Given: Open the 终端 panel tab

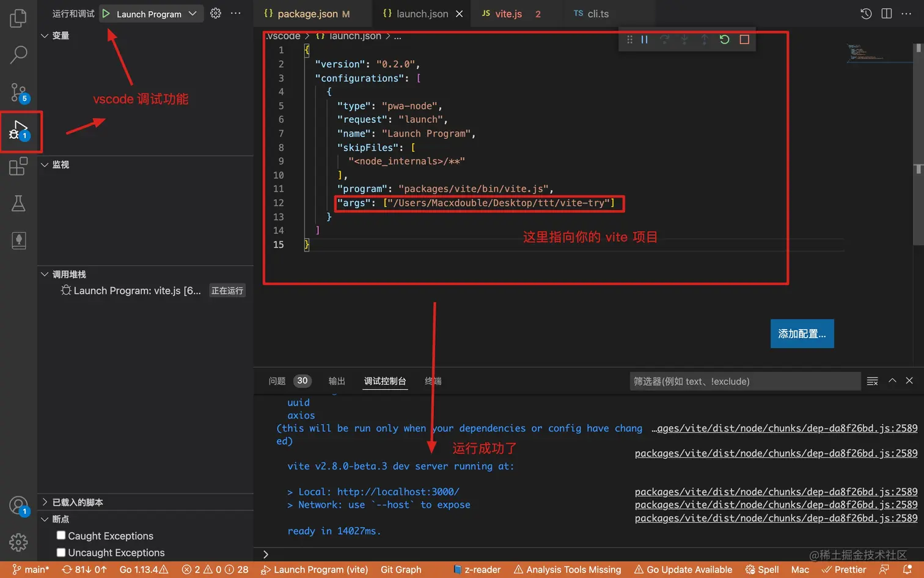Looking at the screenshot, I should (x=433, y=381).
